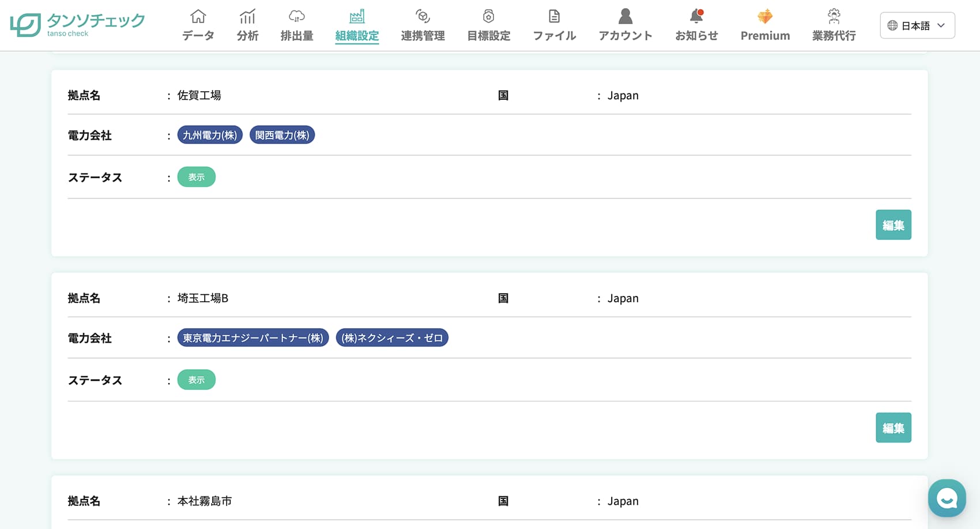Click 電力会社 label in 埼玉工場B card
Image resolution: width=980 pixels, height=529 pixels.
[x=89, y=338]
